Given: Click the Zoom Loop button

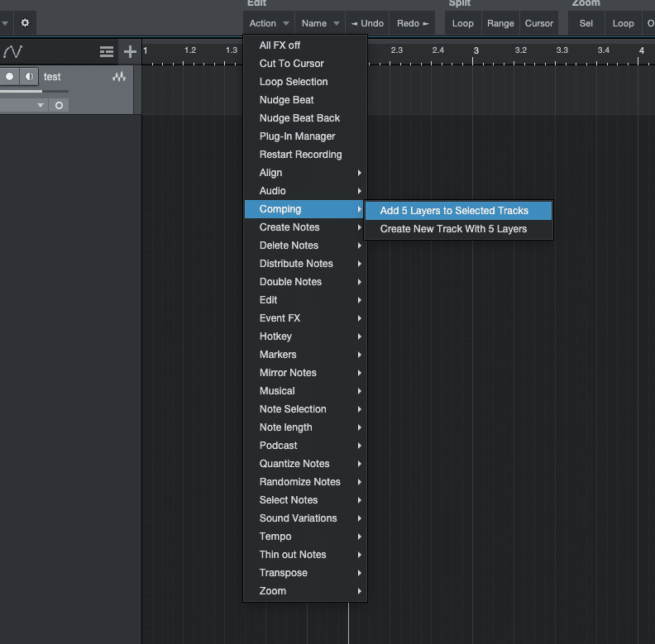Looking at the screenshot, I should (x=624, y=23).
